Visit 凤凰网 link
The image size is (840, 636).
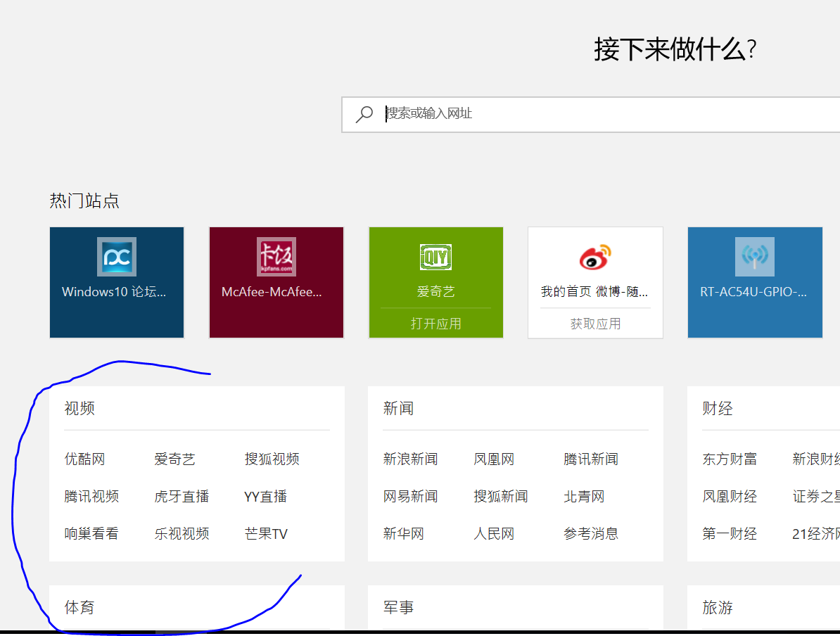pos(494,459)
